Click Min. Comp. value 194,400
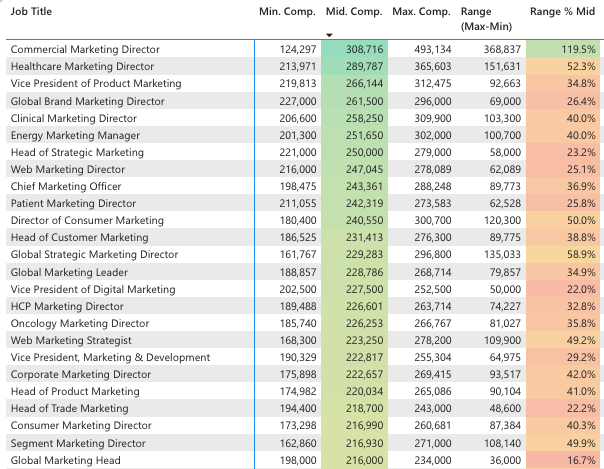This screenshot has height=469, width=604. (298, 408)
